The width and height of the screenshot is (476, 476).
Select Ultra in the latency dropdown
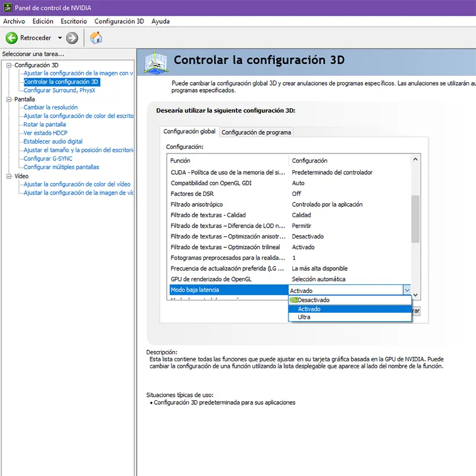304,317
